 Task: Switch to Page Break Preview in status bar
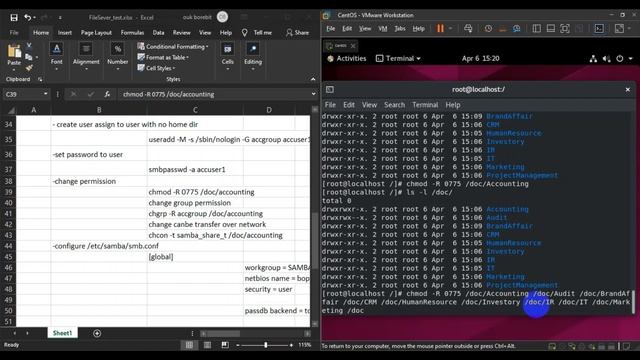pos(225,345)
